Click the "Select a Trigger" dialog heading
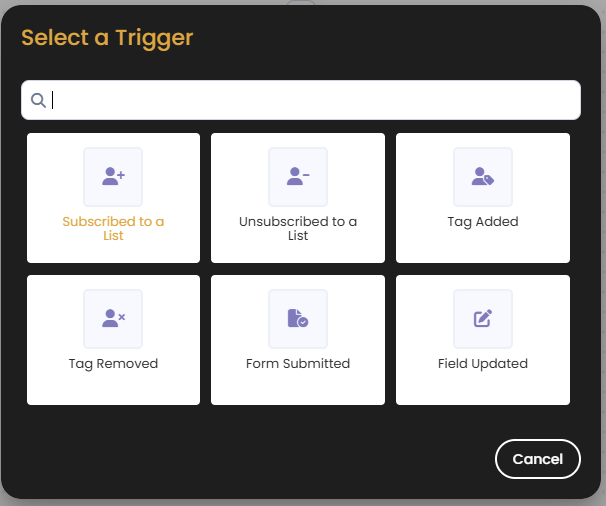Screen dimensions: 606x506 (107, 38)
